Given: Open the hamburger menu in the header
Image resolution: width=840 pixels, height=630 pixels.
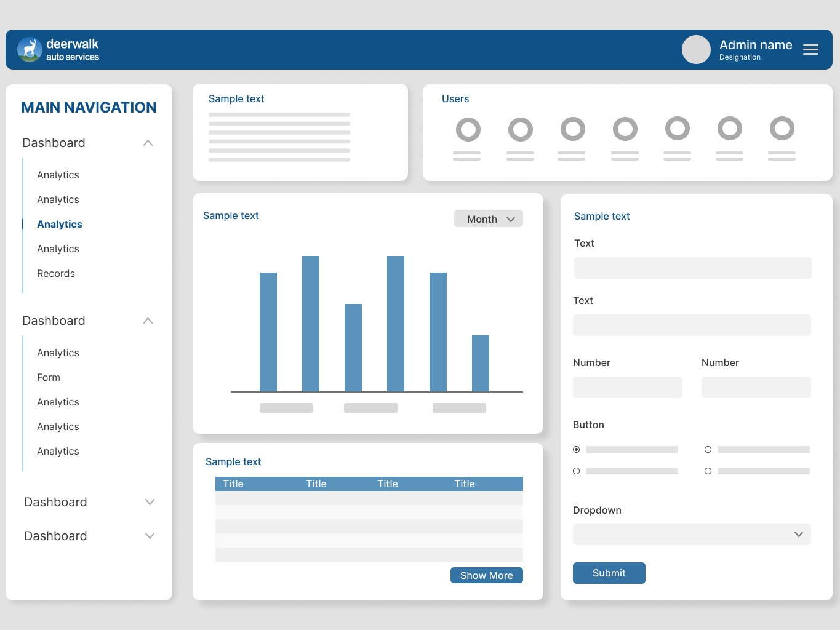Looking at the screenshot, I should pos(810,50).
